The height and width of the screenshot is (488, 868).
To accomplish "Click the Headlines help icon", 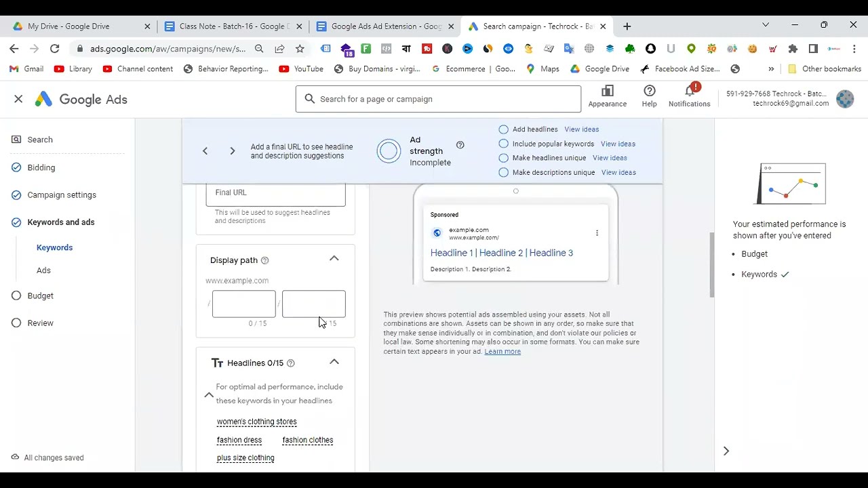I will pyautogui.click(x=291, y=363).
